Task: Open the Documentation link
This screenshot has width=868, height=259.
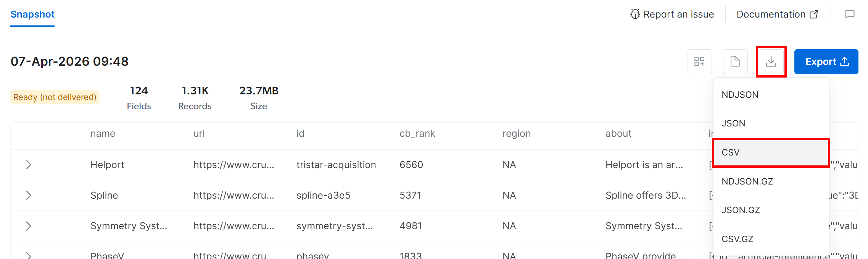Action: tap(771, 15)
